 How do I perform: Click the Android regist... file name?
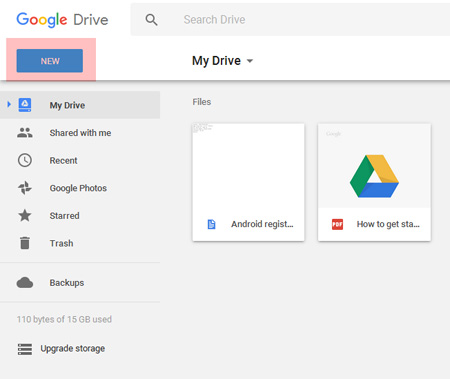click(262, 224)
